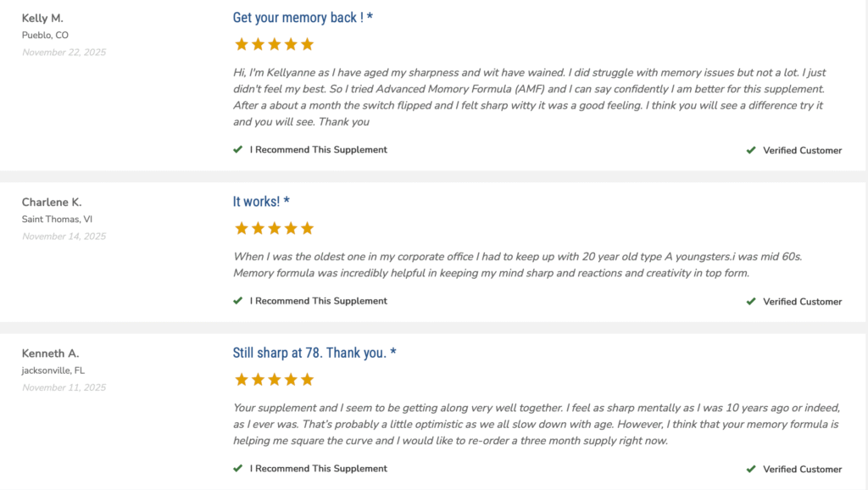The image size is (868, 490).
Task: Click Kenneth's "I Recommend This Supplement" label
Action: coord(318,468)
